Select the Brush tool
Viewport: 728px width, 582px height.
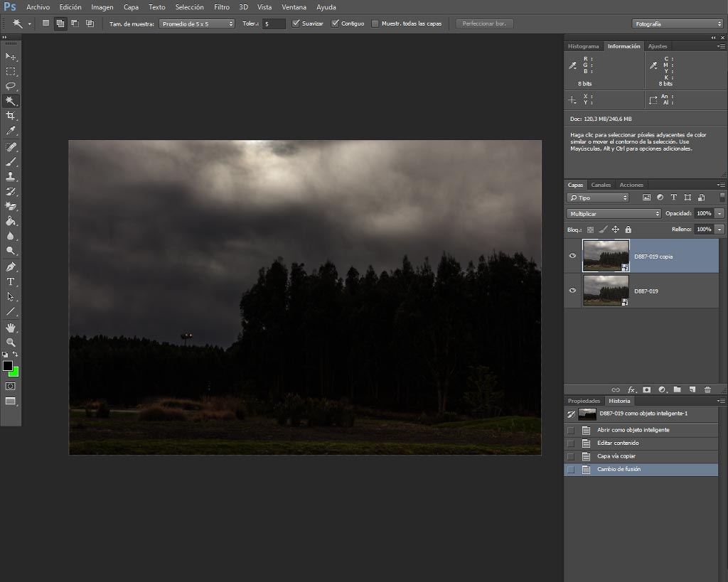tap(11, 162)
